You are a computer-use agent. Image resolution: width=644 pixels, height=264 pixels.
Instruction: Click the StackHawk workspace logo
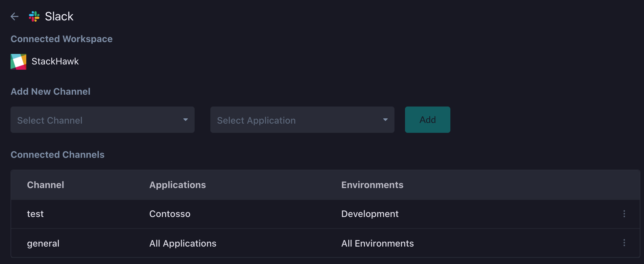tap(18, 62)
